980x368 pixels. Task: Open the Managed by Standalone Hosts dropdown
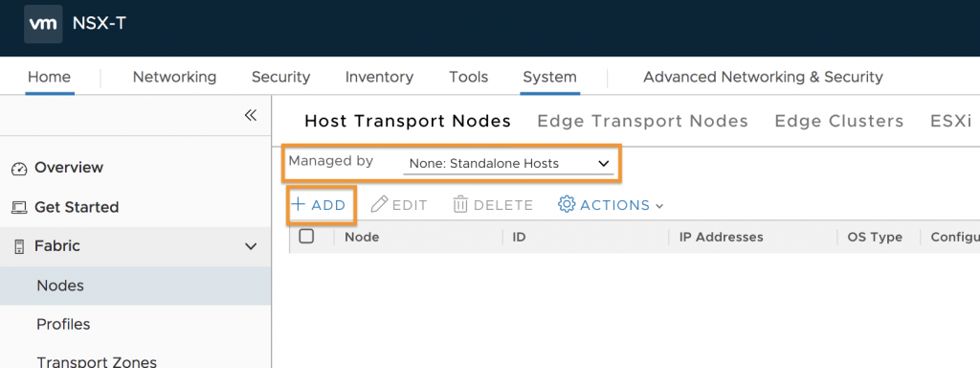509,164
